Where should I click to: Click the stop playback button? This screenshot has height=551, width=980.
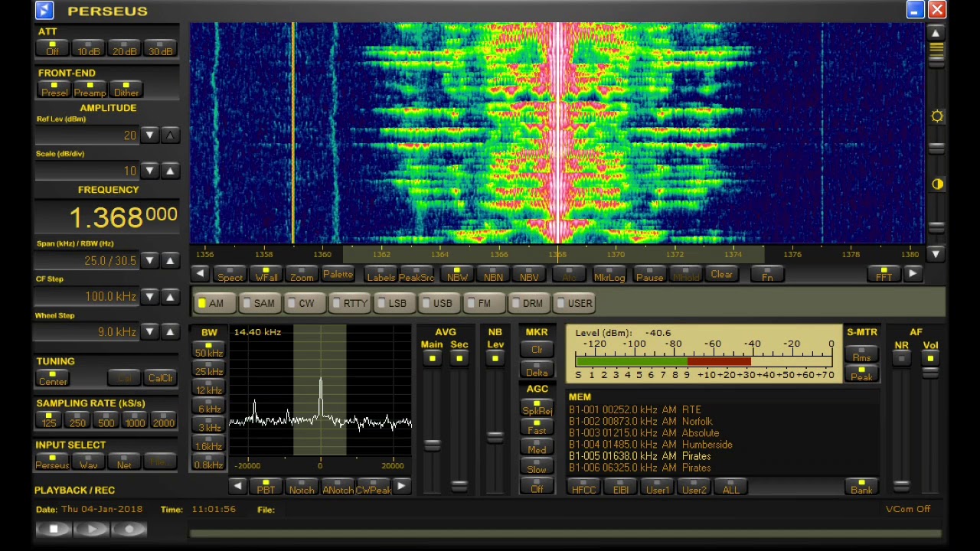54,529
